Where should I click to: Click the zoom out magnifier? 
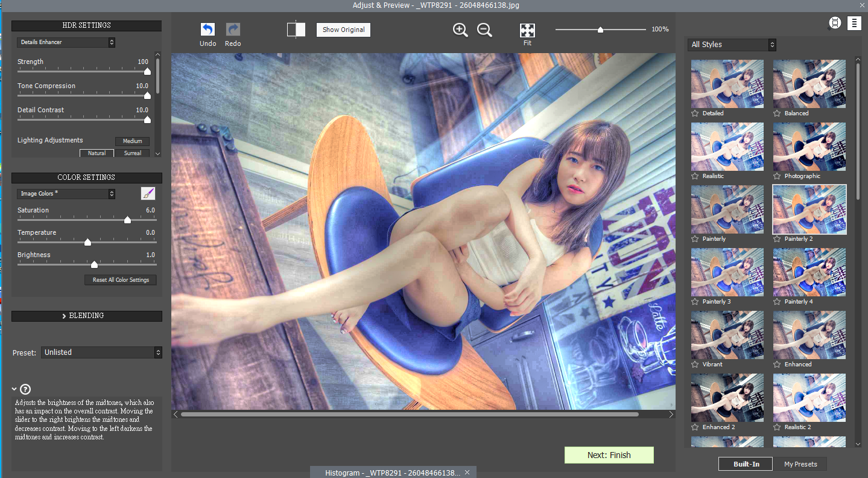point(484,30)
